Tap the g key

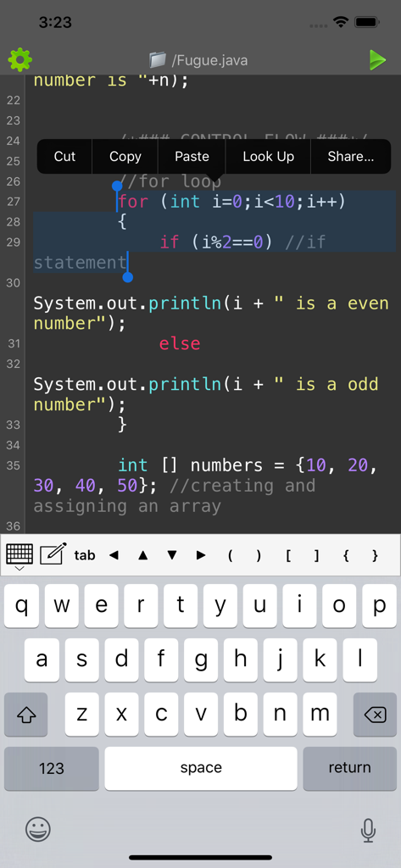tap(200, 659)
